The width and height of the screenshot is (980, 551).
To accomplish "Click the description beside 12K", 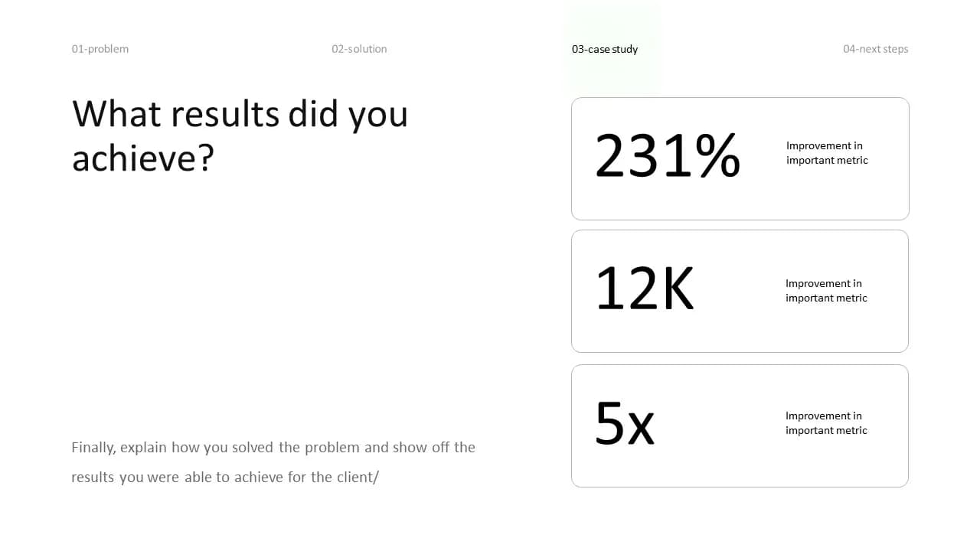I will tap(826, 291).
